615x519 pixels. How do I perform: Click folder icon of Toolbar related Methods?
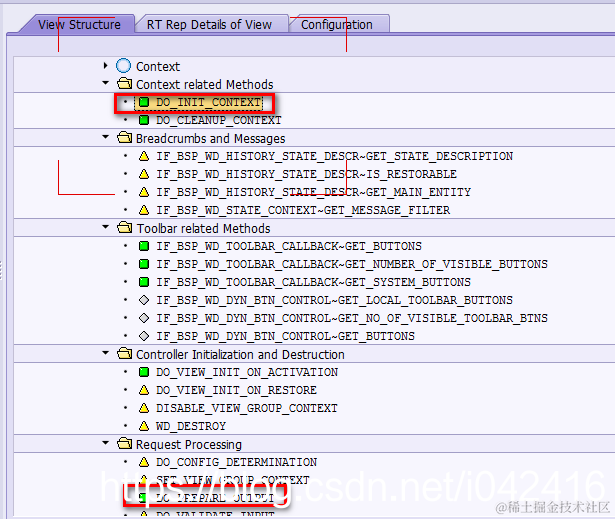tap(125, 228)
